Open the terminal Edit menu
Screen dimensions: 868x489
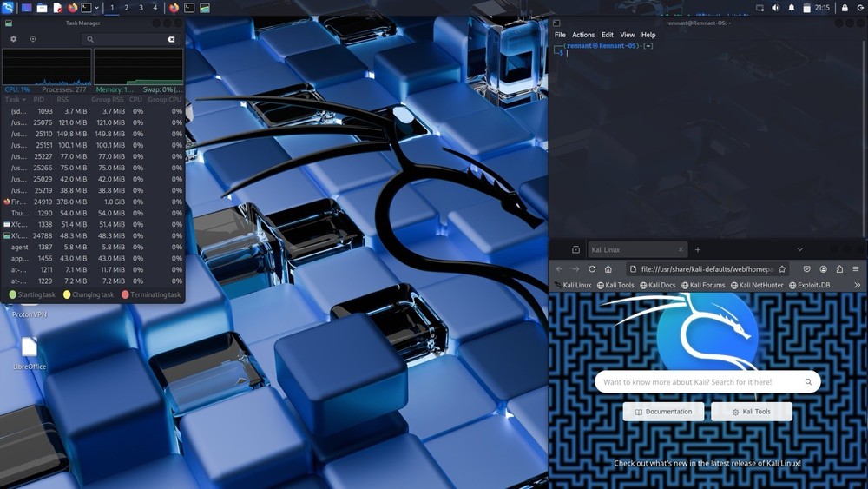608,35
